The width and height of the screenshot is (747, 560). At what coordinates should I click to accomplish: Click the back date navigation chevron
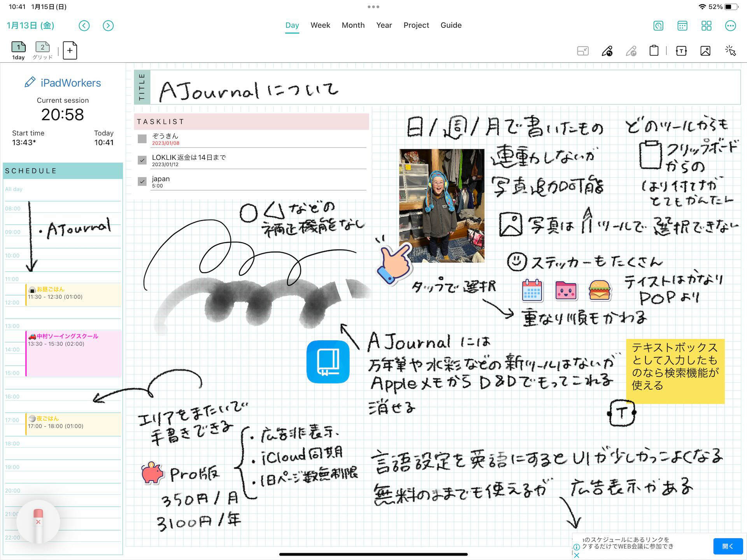coord(84,26)
